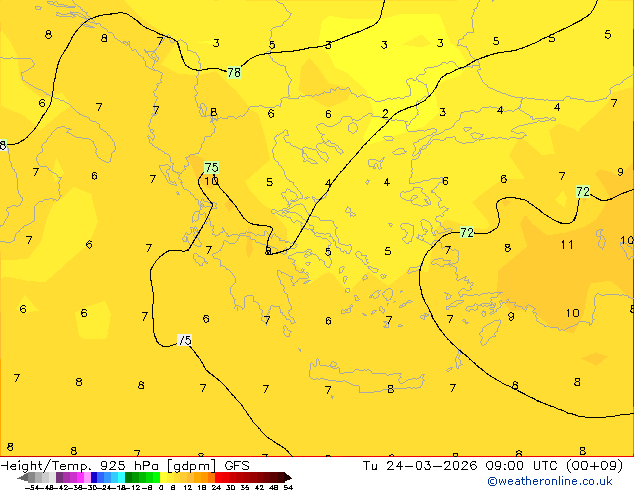Click the white /5 contour label
Viewport: 634px width, 490px height.
(184, 340)
